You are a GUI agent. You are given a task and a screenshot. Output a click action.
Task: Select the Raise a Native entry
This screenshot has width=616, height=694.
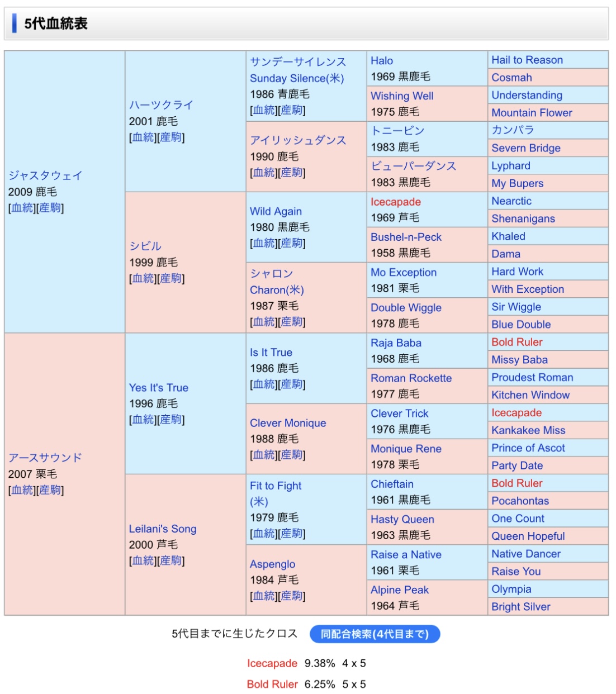[406, 554]
